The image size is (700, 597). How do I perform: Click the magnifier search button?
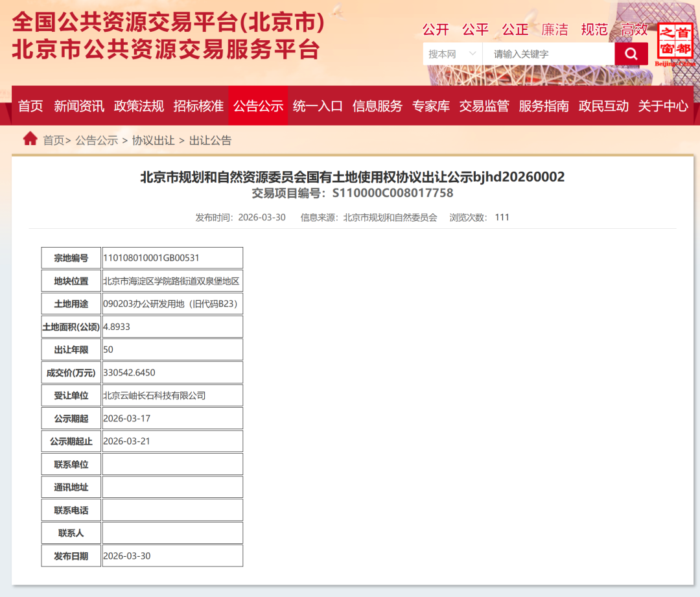[x=631, y=54]
